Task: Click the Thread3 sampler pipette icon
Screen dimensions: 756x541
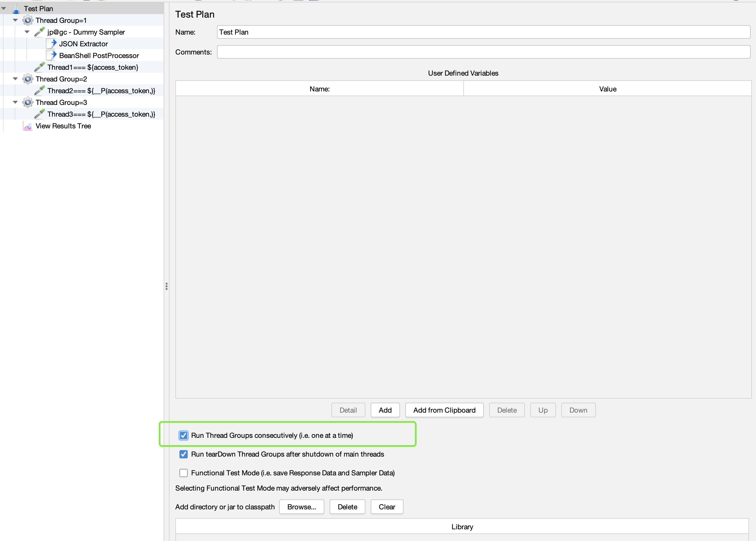Action: coord(40,114)
